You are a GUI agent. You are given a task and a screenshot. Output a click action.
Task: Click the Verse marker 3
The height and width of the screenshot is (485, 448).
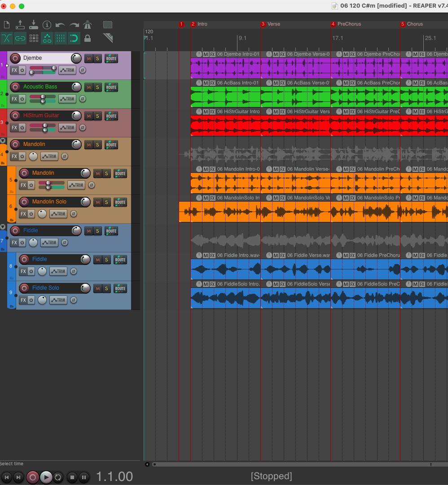tap(263, 24)
